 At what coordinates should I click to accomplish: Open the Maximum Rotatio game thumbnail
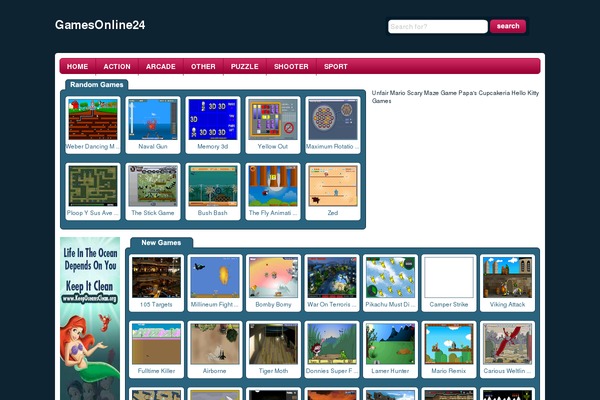coord(333,119)
